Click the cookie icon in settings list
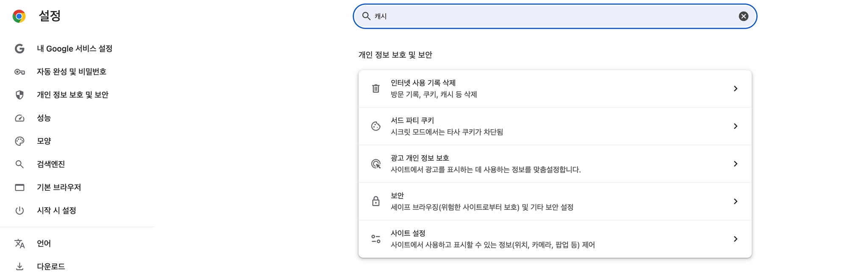 click(376, 126)
